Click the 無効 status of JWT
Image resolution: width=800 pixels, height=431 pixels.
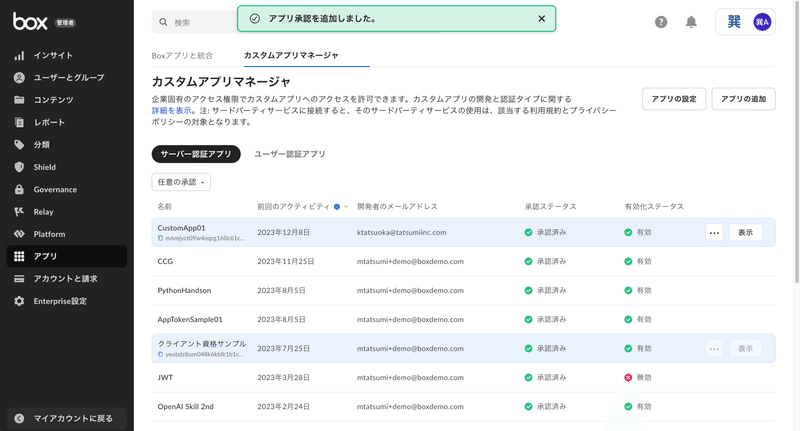point(638,378)
